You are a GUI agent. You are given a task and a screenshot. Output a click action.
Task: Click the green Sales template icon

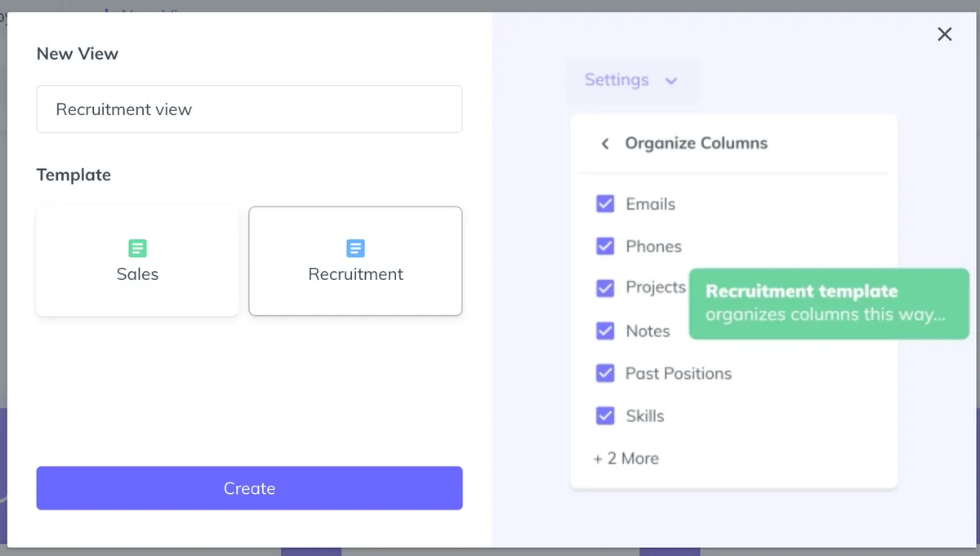[x=137, y=248]
